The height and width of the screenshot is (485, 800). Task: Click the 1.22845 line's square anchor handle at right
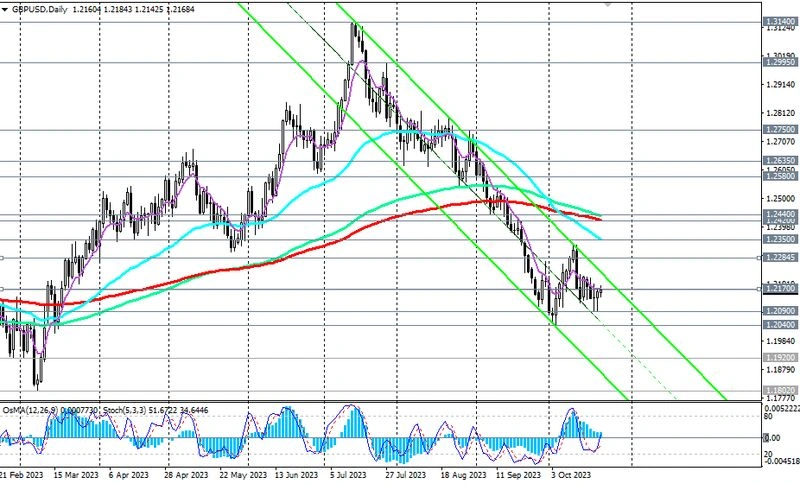click(x=759, y=258)
